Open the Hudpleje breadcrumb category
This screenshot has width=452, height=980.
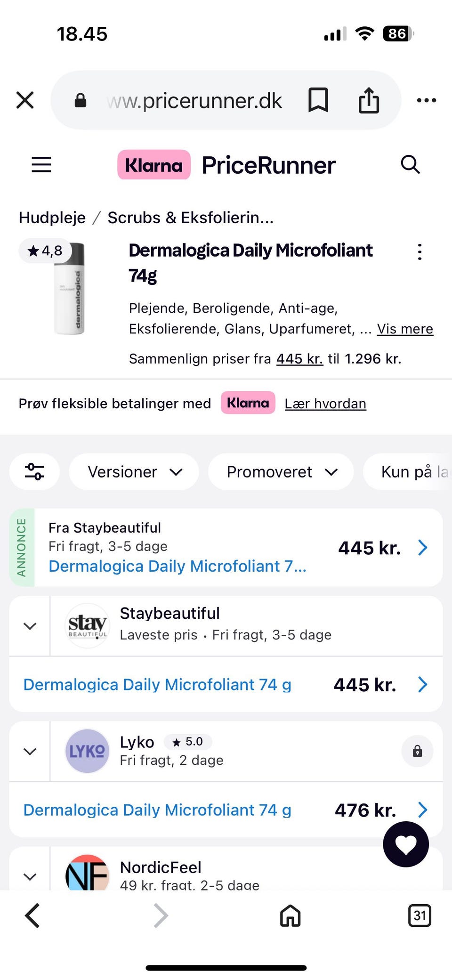click(52, 218)
